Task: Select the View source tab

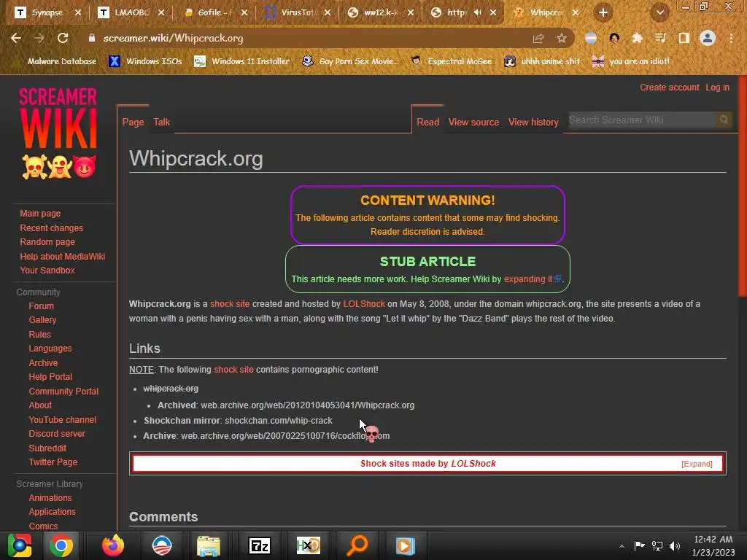Action: click(x=473, y=122)
